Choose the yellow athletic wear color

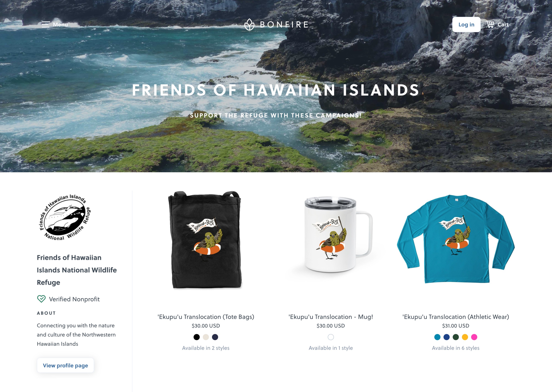[x=465, y=337]
